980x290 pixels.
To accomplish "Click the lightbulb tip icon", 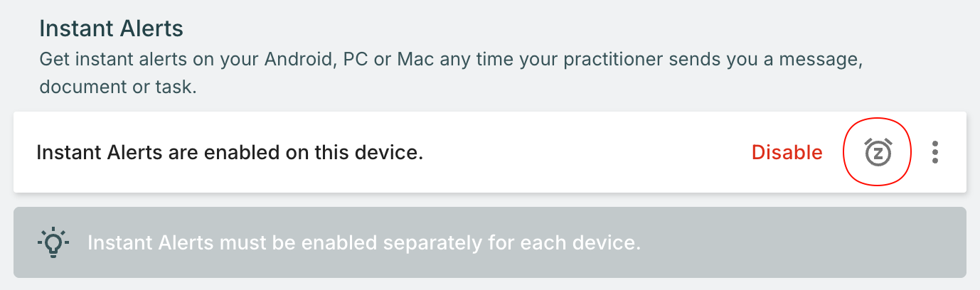I will click(x=53, y=242).
